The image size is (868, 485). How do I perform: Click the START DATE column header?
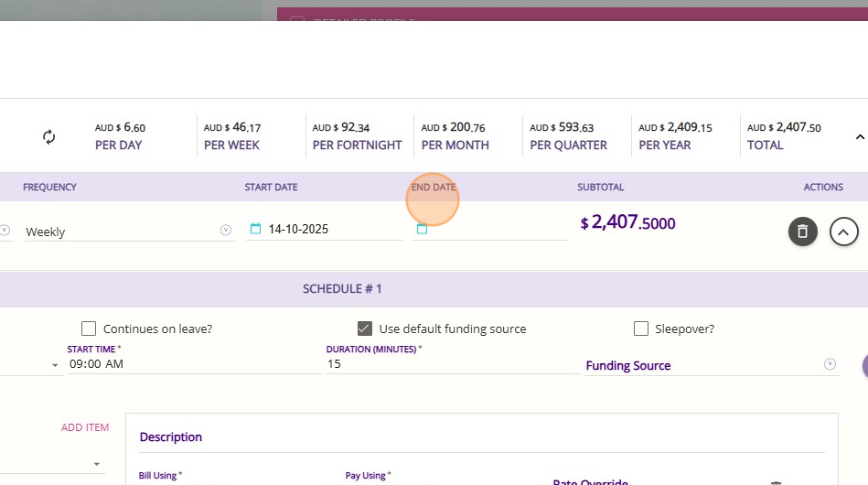(x=272, y=187)
